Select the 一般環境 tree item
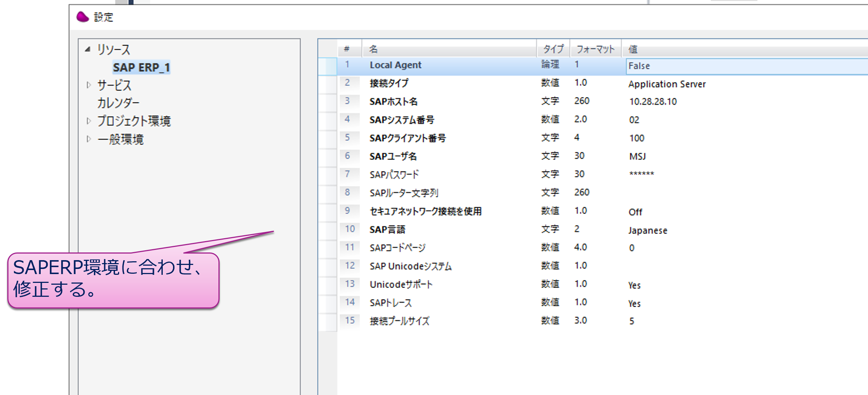This screenshot has width=868, height=395. 121,139
